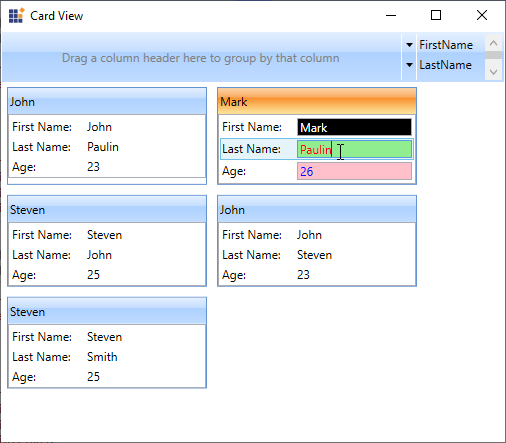
Task: Click the pink Age field showing 26
Action: tap(354, 171)
